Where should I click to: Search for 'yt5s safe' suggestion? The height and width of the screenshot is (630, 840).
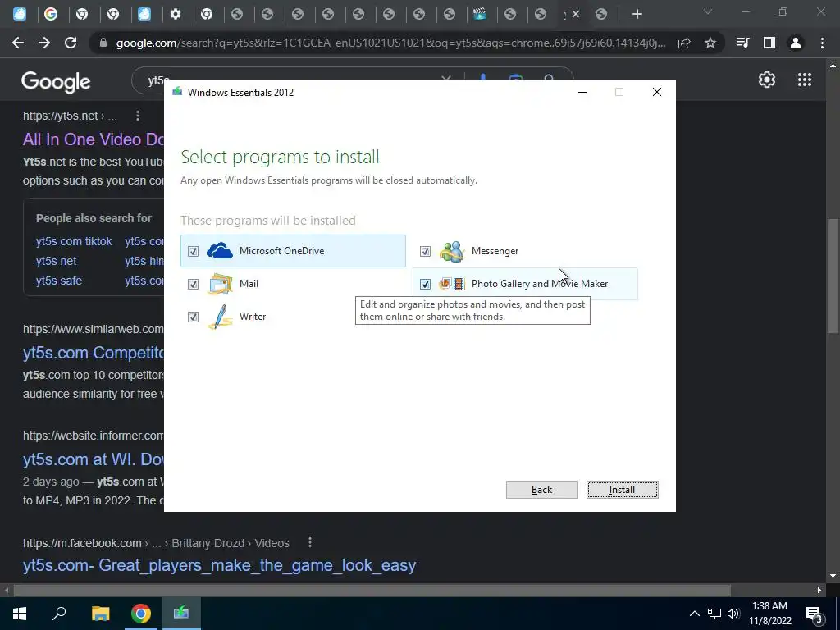pyautogui.click(x=59, y=281)
